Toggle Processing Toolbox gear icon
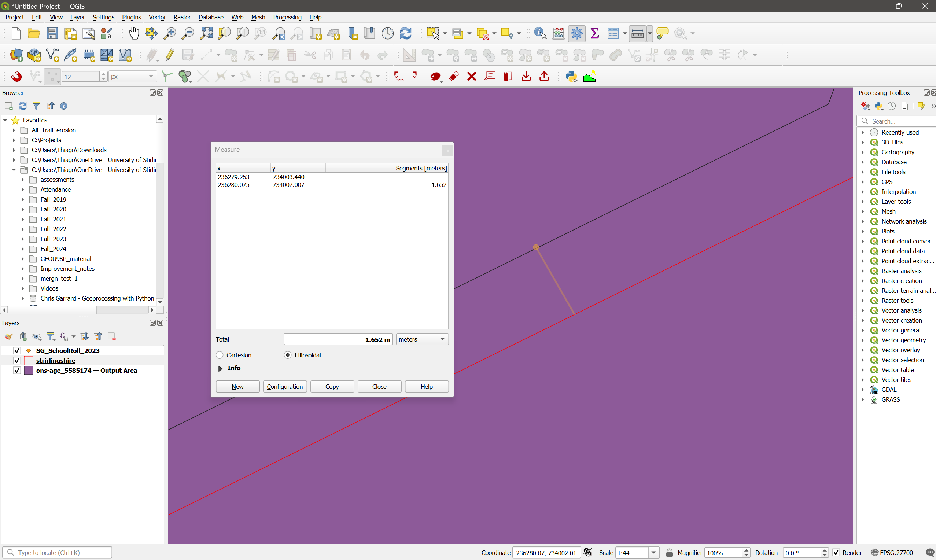 point(577,34)
